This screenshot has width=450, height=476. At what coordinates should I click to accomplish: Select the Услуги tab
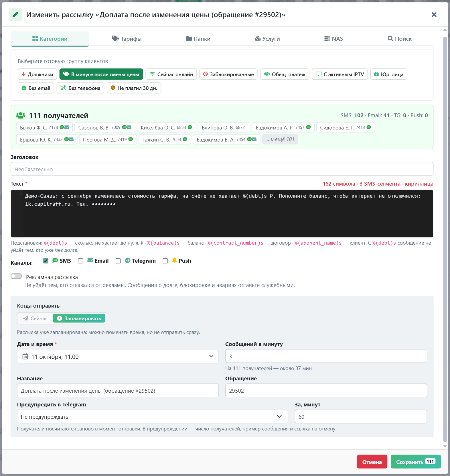click(x=267, y=39)
